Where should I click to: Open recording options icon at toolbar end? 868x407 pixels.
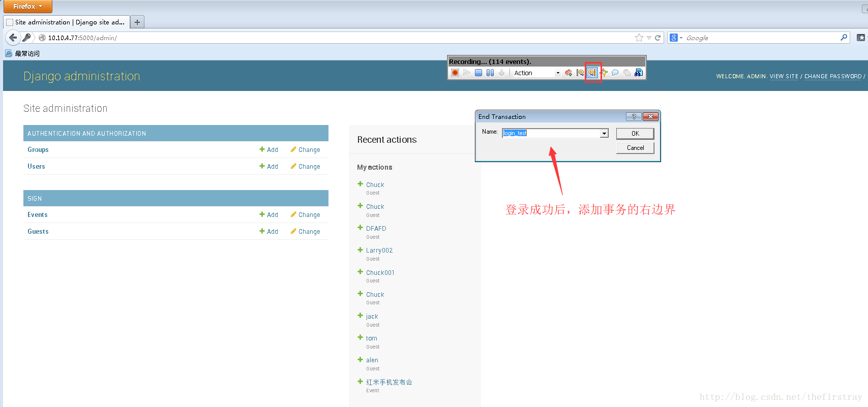639,73
